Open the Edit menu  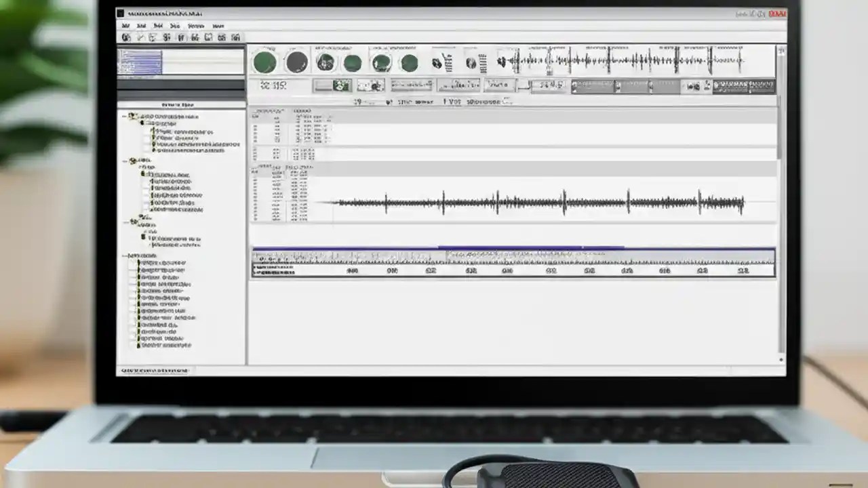pyautogui.click(x=141, y=26)
